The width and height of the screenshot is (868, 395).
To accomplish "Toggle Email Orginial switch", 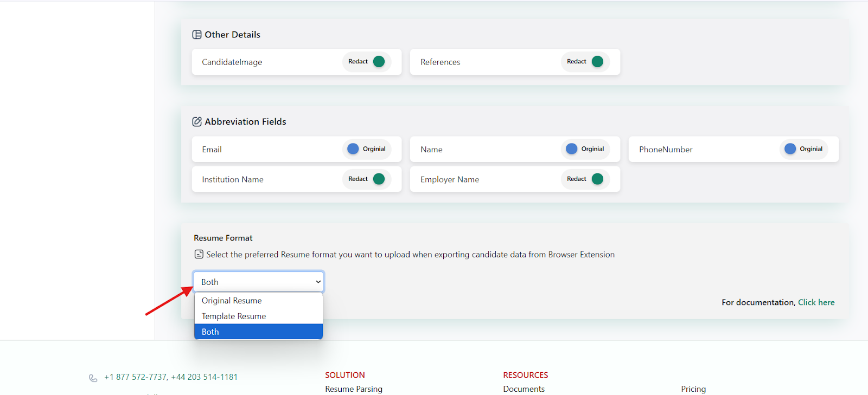I will 367,149.
